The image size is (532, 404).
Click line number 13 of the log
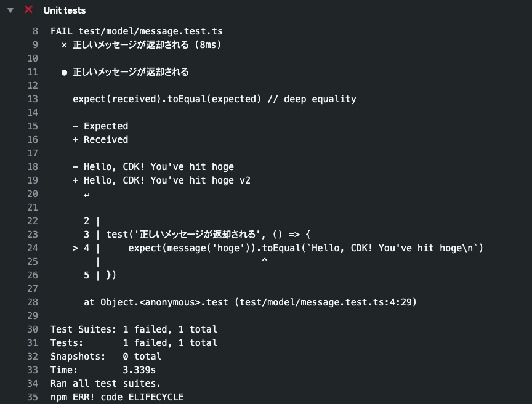coord(33,99)
